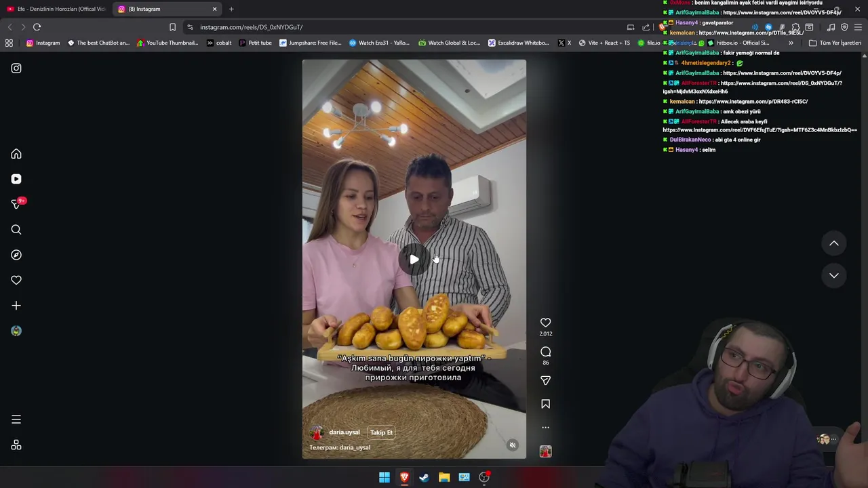
Task: Cast or send tab to device icon
Action: 631,27
